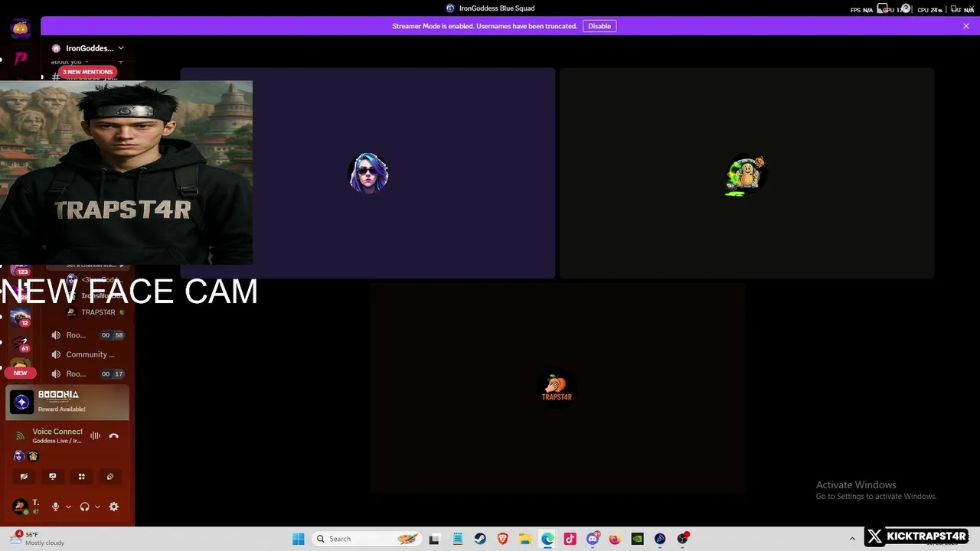Screen dimensions: 980x551
Task: Open headphone output options chevron
Action: coord(97,507)
